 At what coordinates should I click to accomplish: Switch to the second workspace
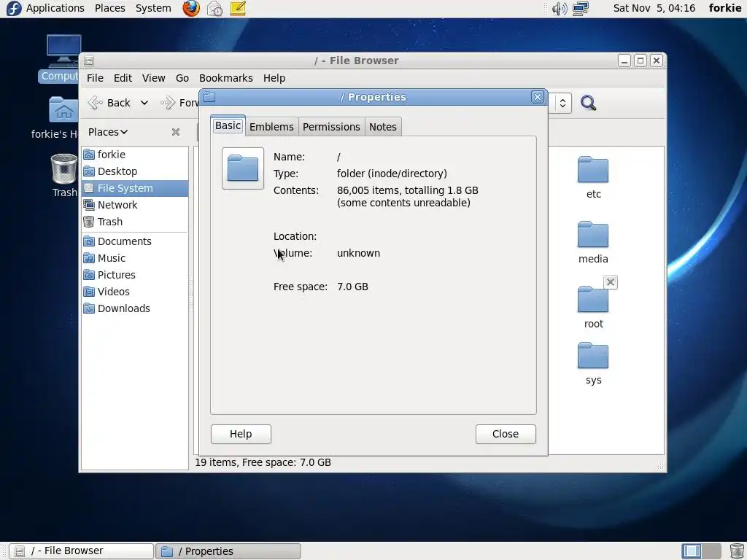[x=711, y=551]
